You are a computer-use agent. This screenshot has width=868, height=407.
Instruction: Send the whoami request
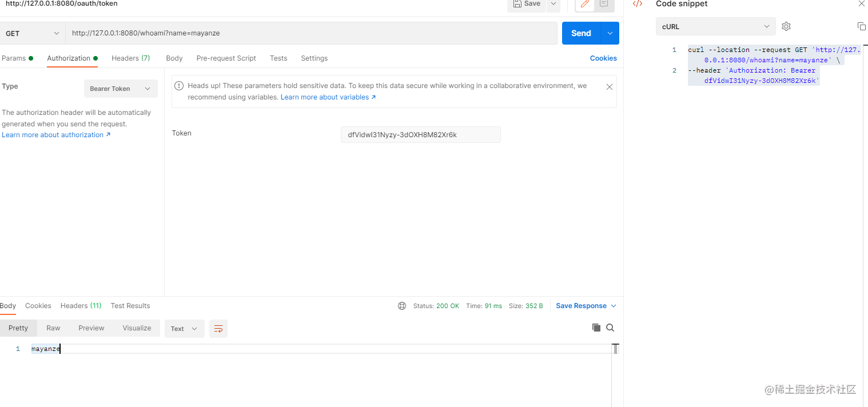580,33
